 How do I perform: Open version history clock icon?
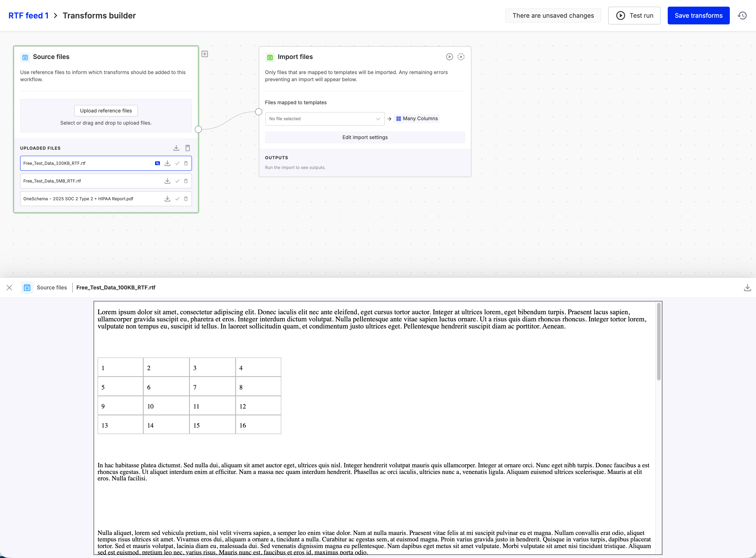coord(742,16)
